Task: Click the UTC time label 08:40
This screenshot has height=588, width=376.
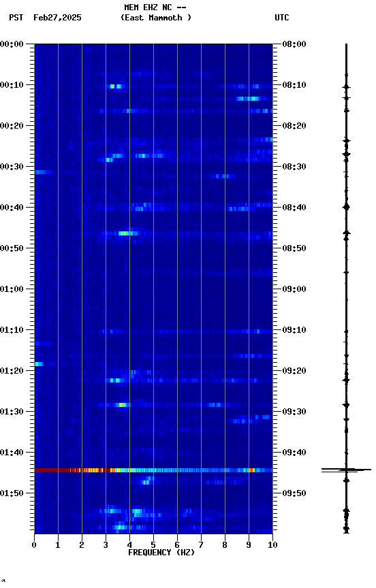Action: [x=294, y=208]
